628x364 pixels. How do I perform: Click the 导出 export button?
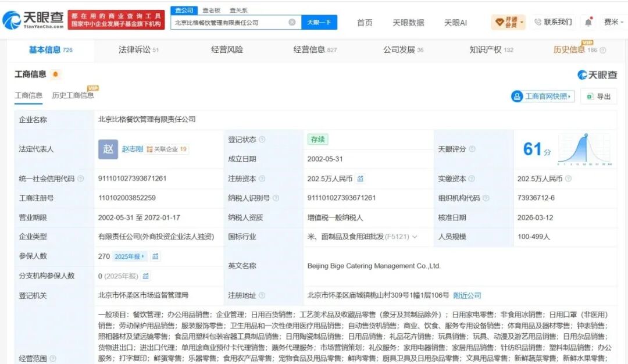click(x=599, y=96)
